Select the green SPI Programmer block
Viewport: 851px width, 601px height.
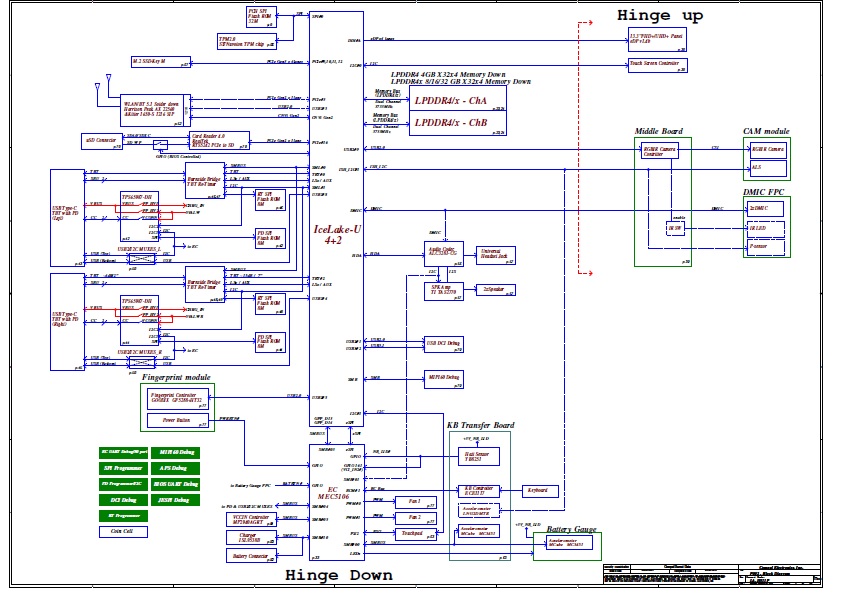[122, 467]
